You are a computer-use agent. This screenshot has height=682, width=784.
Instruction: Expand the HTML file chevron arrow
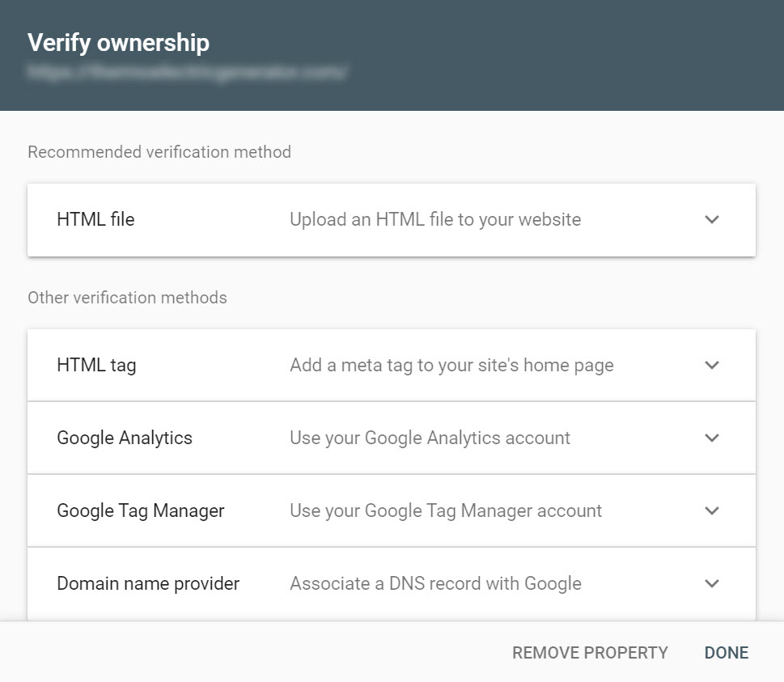click(x=711, y=219)
